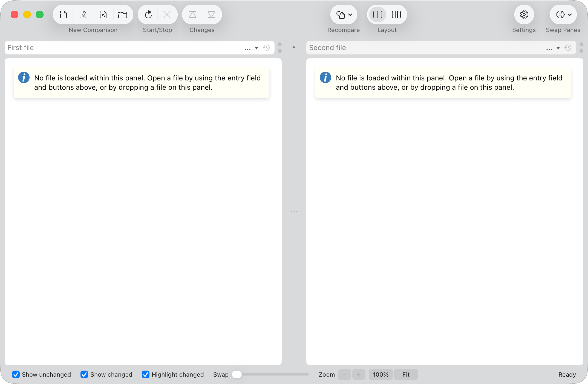Start a new binary comparison
The image size is (588, 384).
tap(83, 14)
